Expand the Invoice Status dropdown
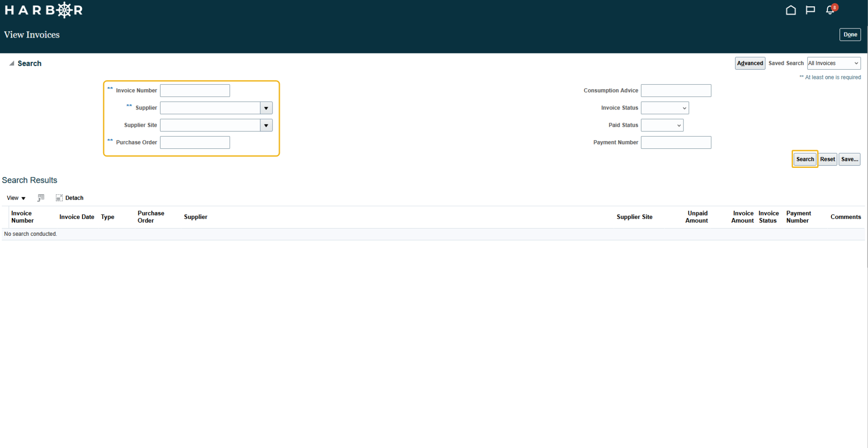 coord(665,108)
